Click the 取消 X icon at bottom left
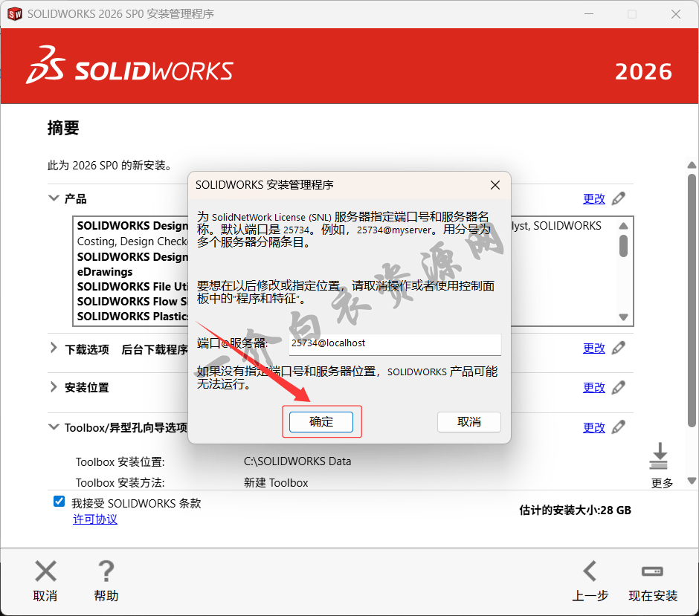 coord(45,571)
